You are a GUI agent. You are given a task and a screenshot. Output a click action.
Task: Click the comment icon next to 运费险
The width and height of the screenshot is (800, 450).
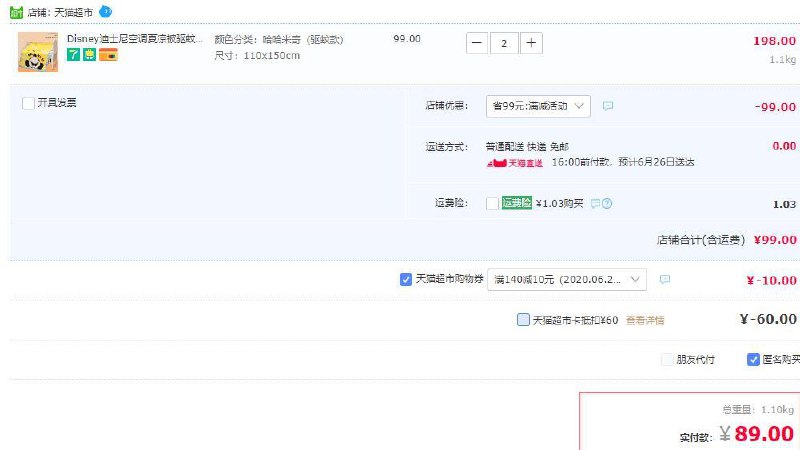(595, 204)
